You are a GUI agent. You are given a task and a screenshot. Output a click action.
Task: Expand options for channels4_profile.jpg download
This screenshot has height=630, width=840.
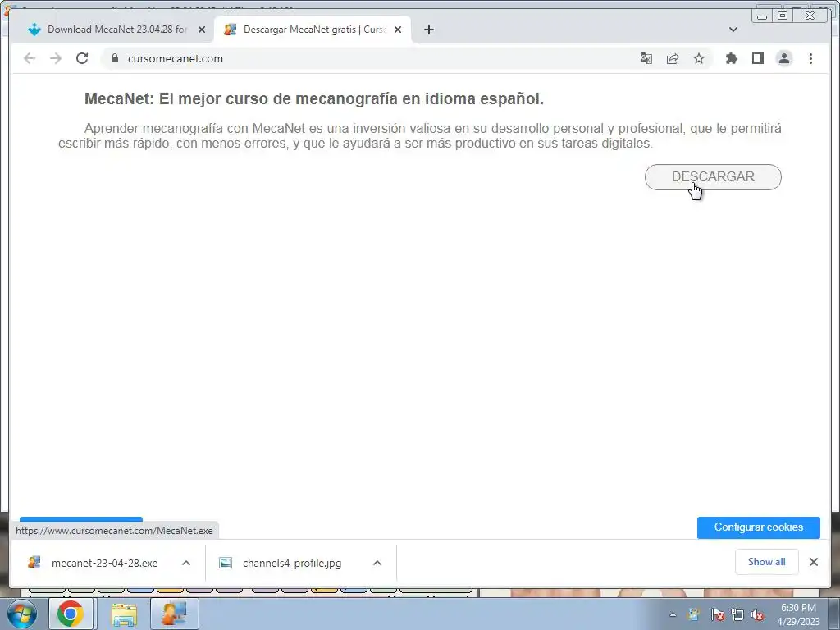[377, 563]
